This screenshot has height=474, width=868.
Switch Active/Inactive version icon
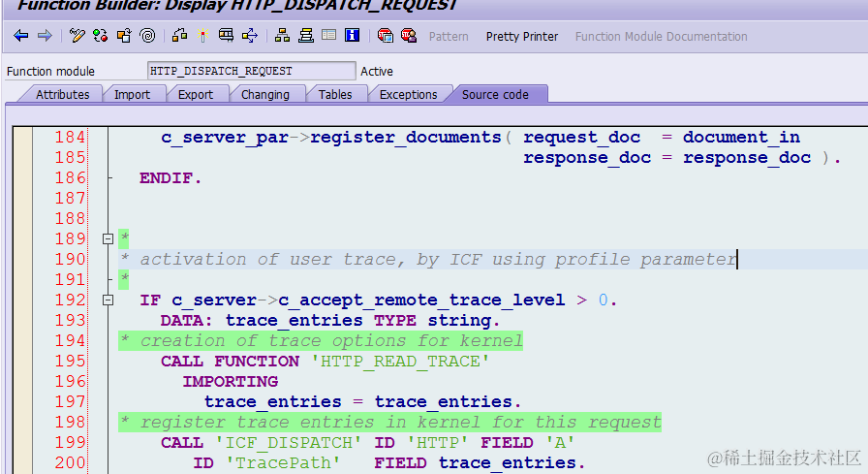pyautogui.click(x=100, y=36)
